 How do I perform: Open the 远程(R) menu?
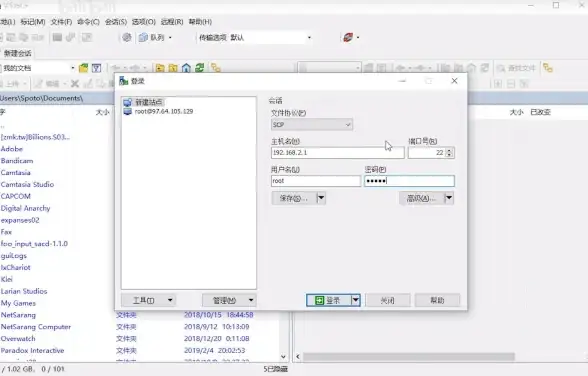click(172, 22)
